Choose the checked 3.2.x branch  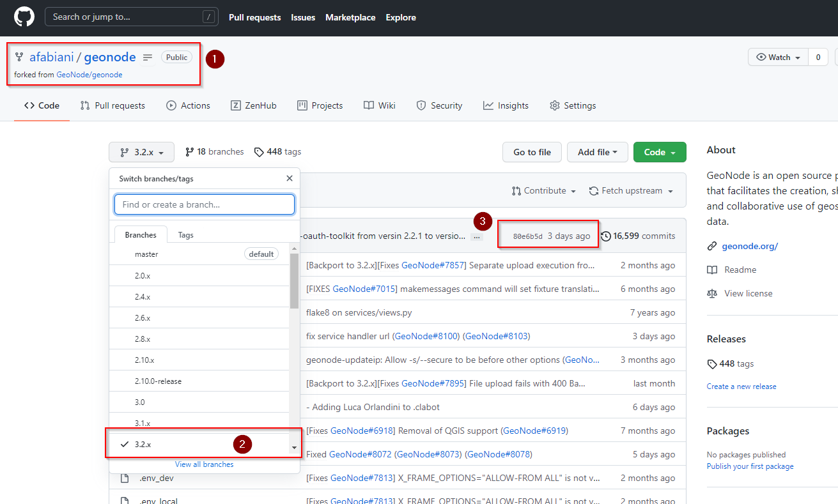tap(199, 444)
